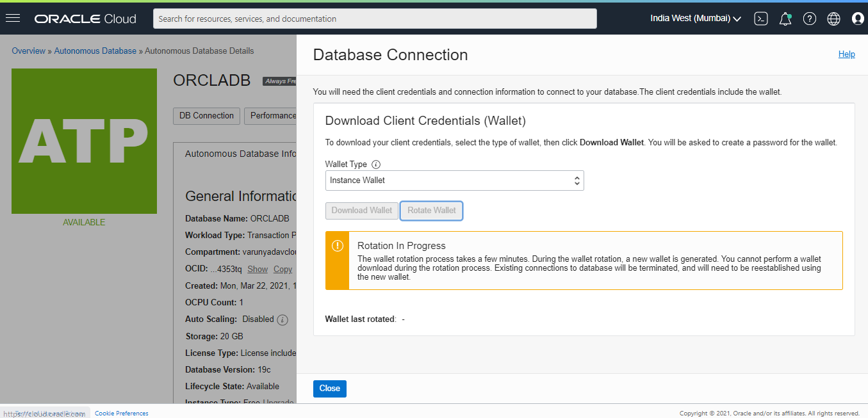Image resolution: width=868 pixels, height=418 pixels.
Task: Click the Wallet last rotated label
Action: [x=361, y=319]
